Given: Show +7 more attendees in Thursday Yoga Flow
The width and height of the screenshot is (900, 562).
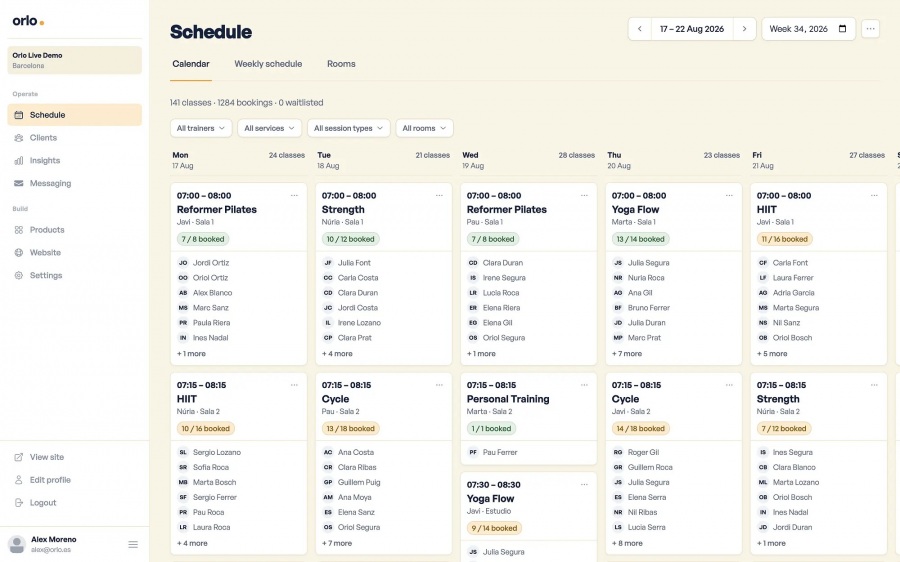Looking at the screenshot, I should pyautogui.click(x=627, y=354).
